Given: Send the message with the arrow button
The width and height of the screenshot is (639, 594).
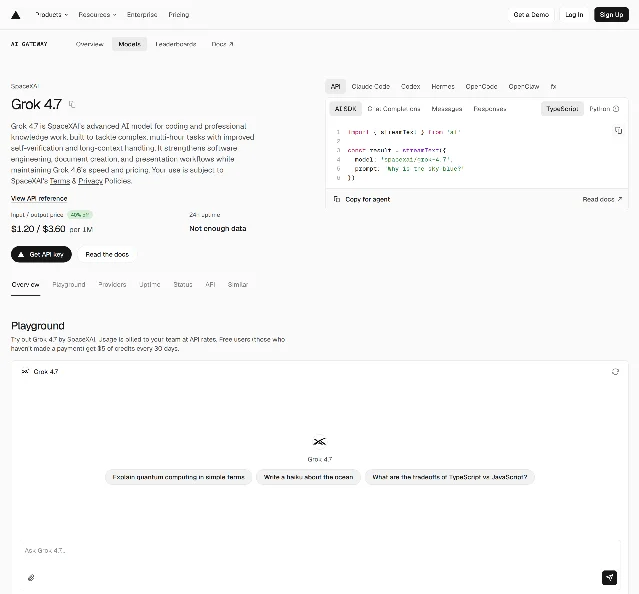Looking at the screenshot, I should (x=609, y=577).
